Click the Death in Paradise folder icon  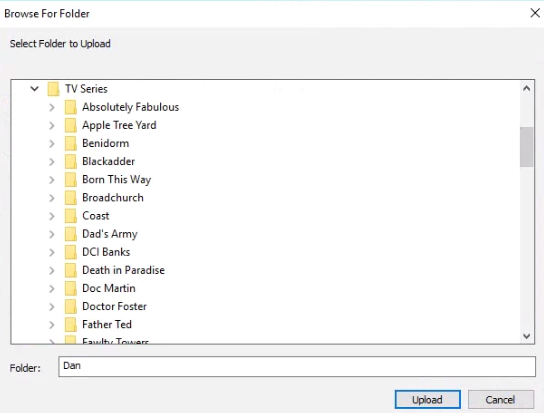point(70,270)
